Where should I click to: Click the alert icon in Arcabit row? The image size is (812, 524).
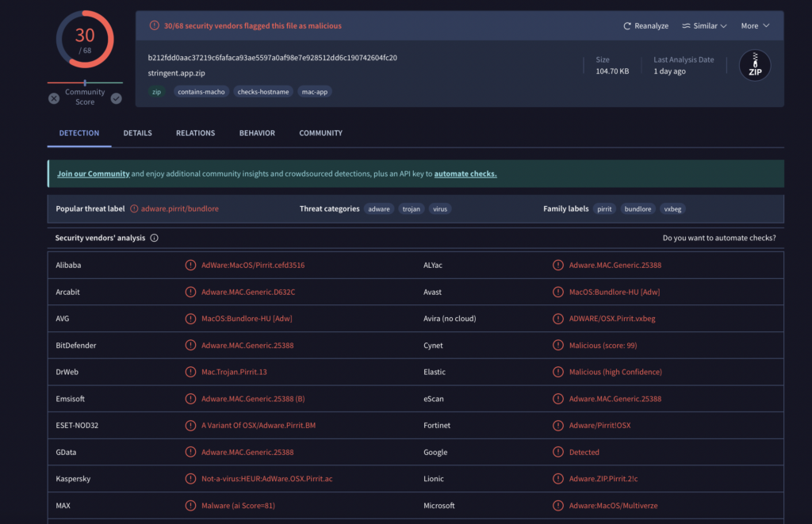(x=190, y=292)
